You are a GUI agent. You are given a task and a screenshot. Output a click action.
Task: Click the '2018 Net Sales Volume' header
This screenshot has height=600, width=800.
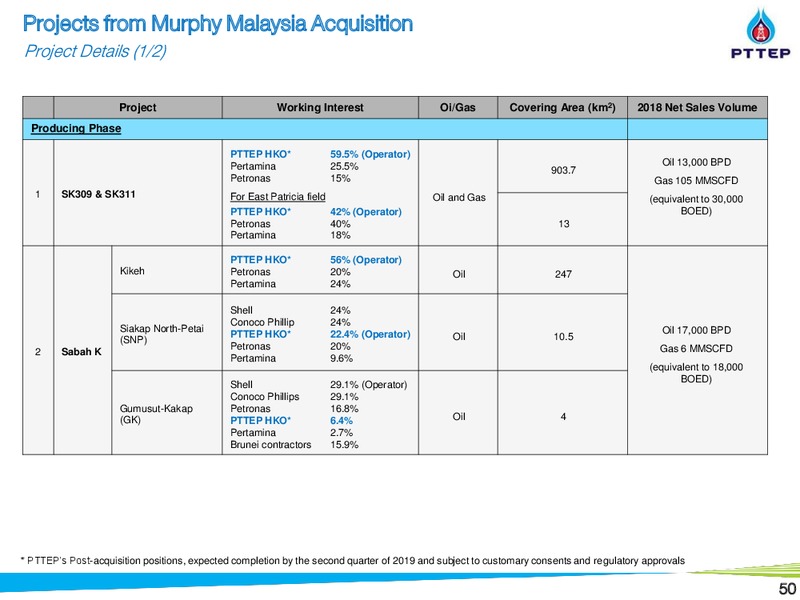click(697, 108)
